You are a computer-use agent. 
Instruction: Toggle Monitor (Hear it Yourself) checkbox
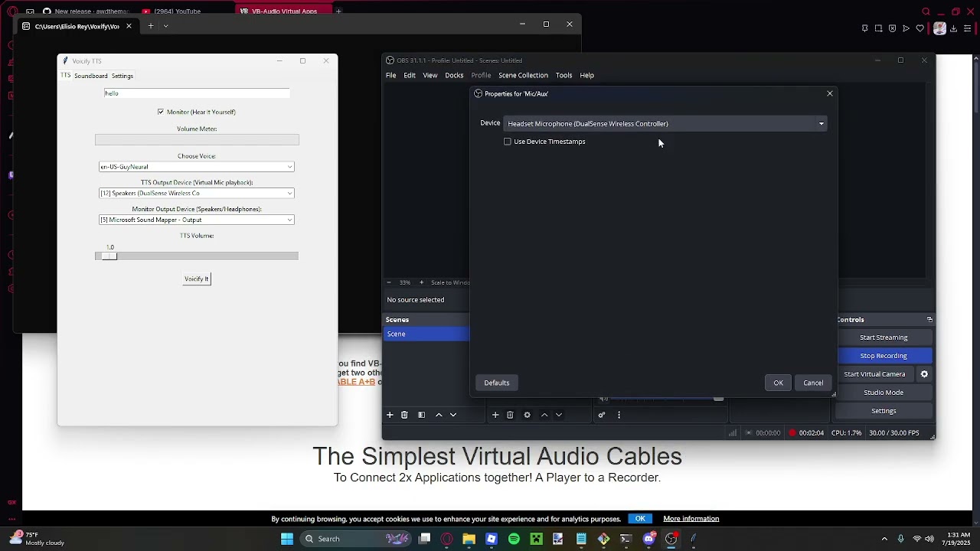(x=161, y=112)
